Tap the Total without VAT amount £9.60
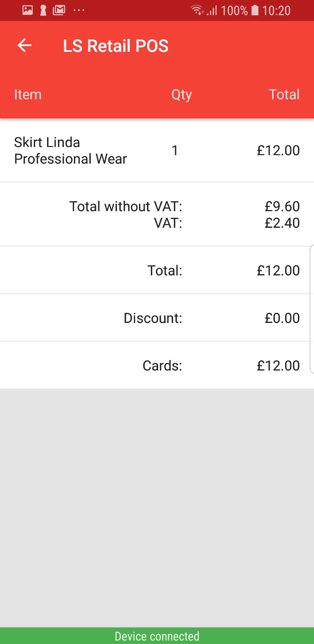 282,206
